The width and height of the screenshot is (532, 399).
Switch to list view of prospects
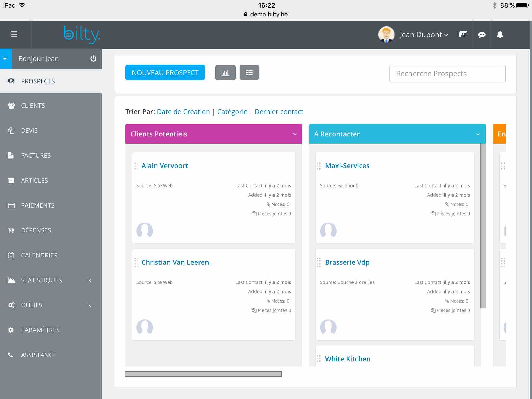pyautogui.click(x=249, y=72)
